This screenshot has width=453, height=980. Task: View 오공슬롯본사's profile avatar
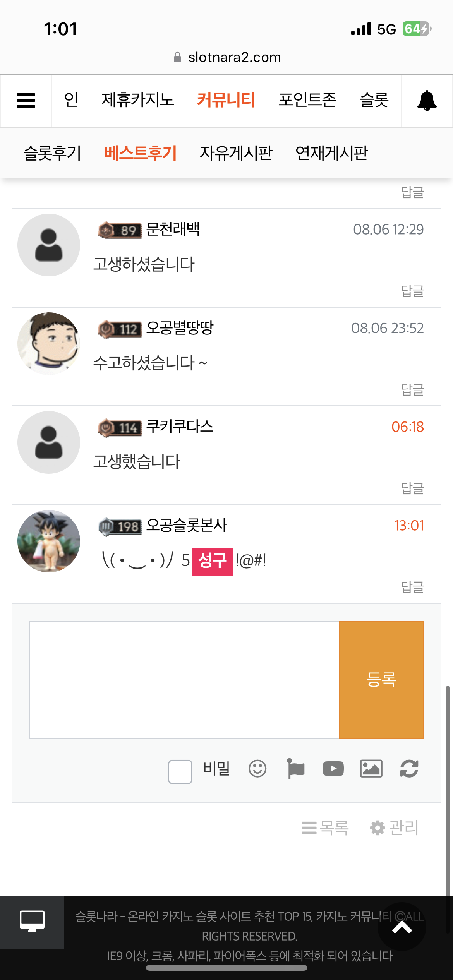click(49, 541)
